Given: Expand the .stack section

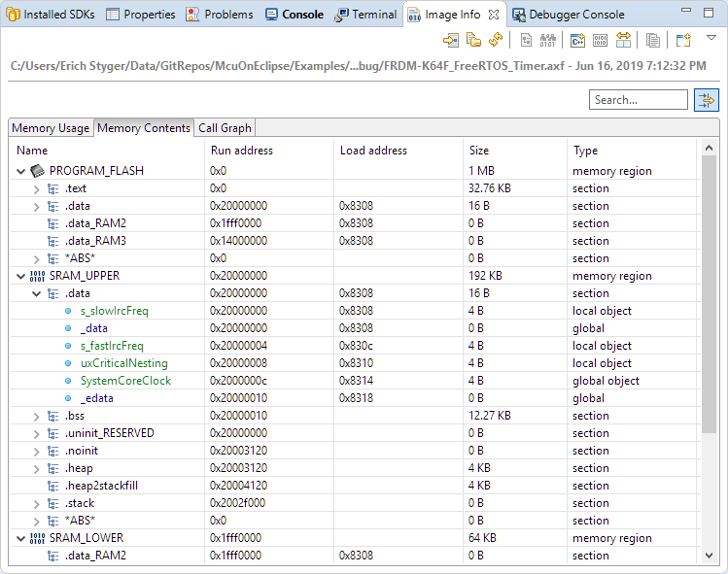Looking at the screenshot, I should point(36,504).
